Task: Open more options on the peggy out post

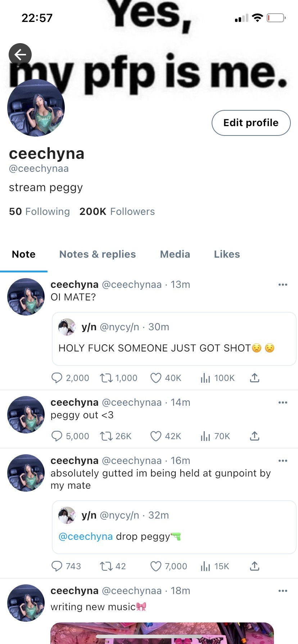Action: pos(283,402)
